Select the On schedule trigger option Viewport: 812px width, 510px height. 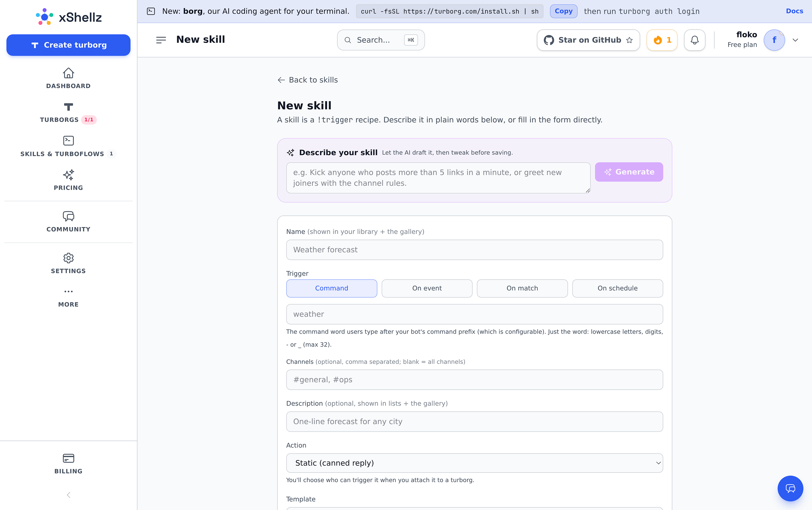pos(617,288)
